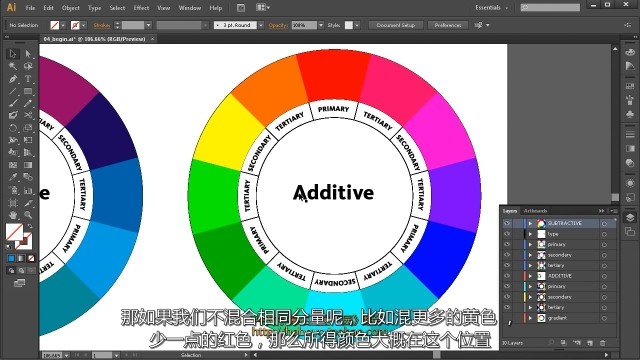Image resolution: width=640 pixels, height=360 pixels.
Task: Toggle visibility of the type layer
Action: 507,234
